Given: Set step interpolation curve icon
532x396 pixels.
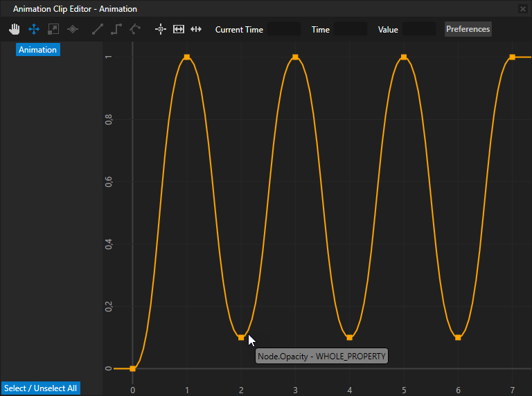Looking at the screenshot, I should [x=116, y=29].
